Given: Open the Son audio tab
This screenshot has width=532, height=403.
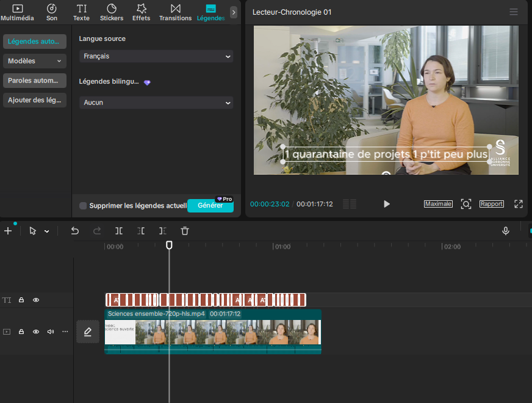Looking at the screenshot, I should 52,13.
